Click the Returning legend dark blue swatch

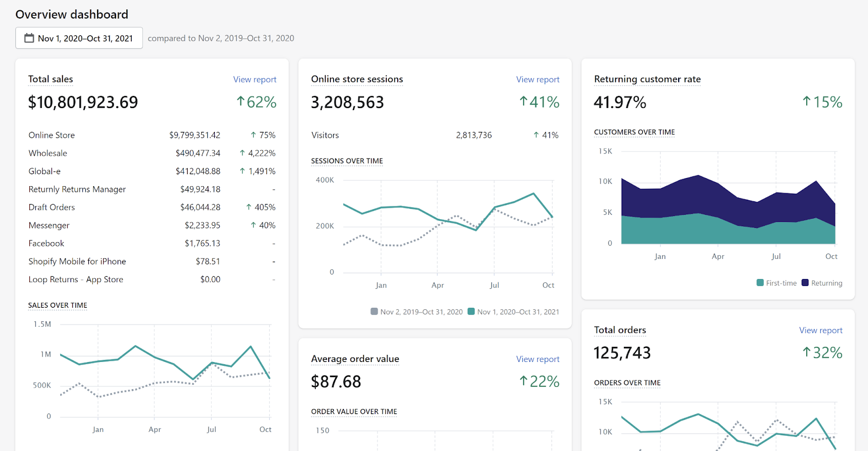click(x=805, y=283)
